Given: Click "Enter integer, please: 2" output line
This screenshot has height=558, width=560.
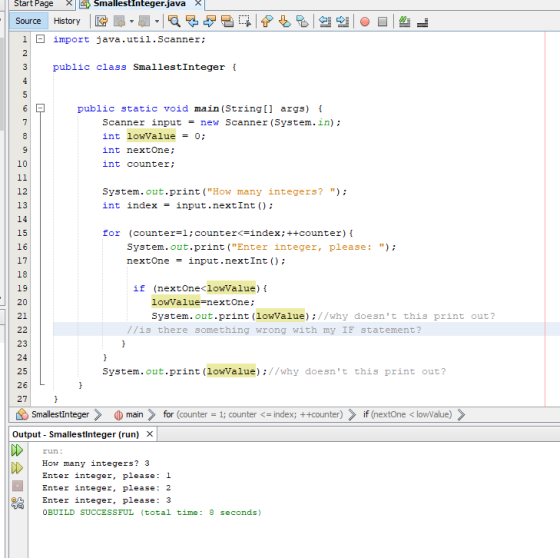Looking at the screenshot, I should coord(106,488).
